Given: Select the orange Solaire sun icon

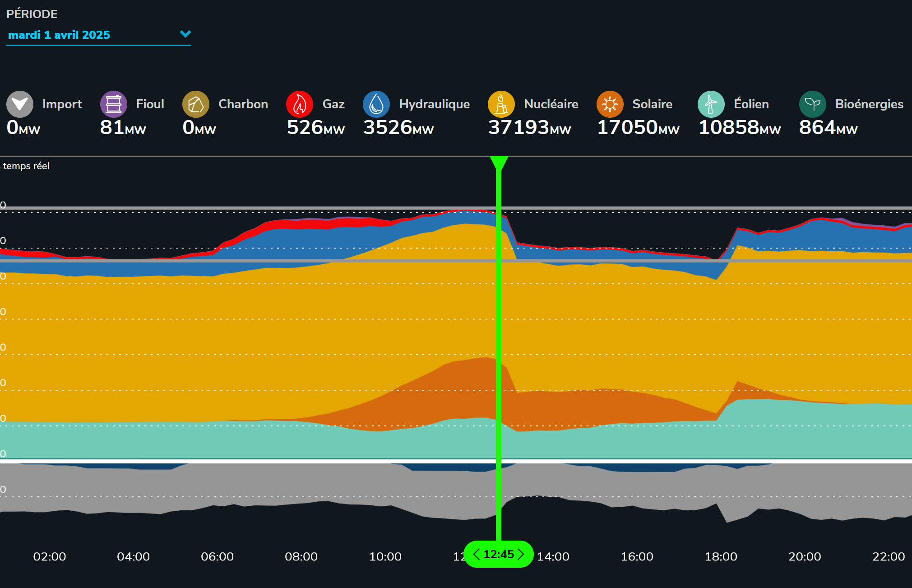Looking at the screenshot, I should click(610, 104).
